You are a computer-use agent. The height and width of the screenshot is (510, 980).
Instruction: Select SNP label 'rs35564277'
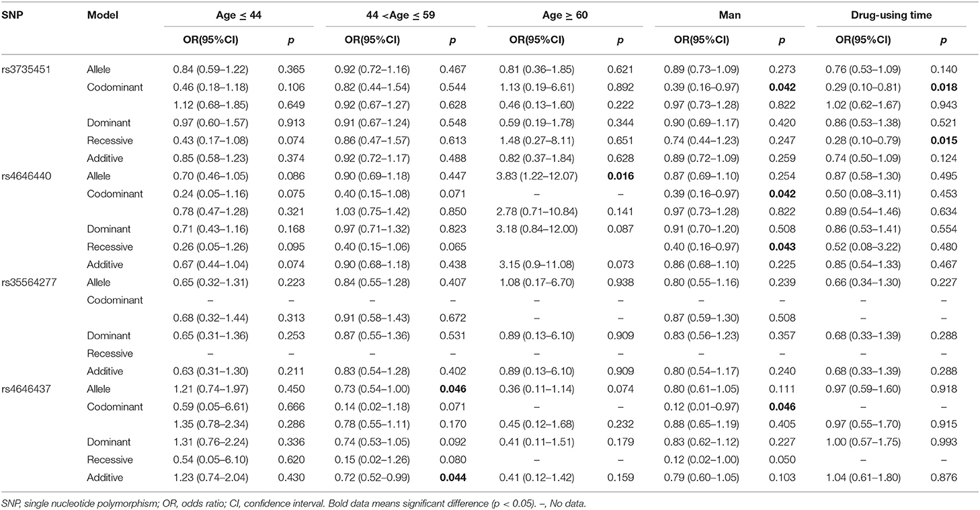[28, 282]
